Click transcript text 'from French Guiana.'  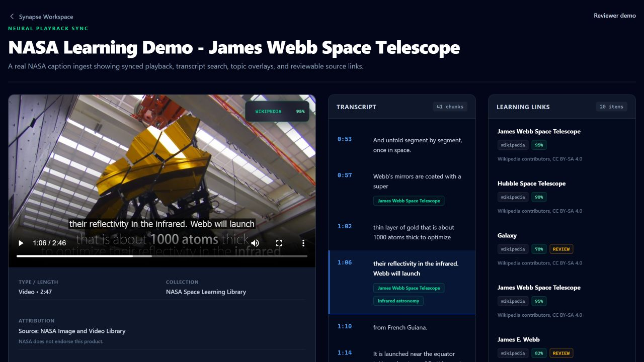[x=400, y=328]
